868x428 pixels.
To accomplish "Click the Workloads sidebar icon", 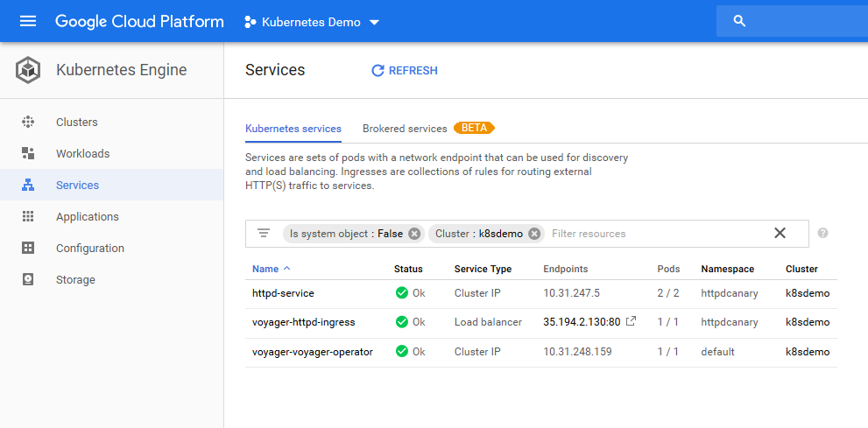I will (x=28, y=154).
